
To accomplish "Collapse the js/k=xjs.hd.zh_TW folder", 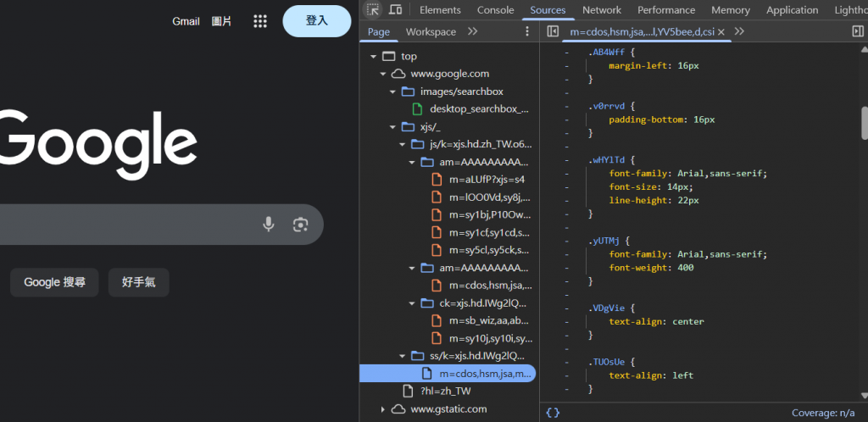I will (403, 145).
